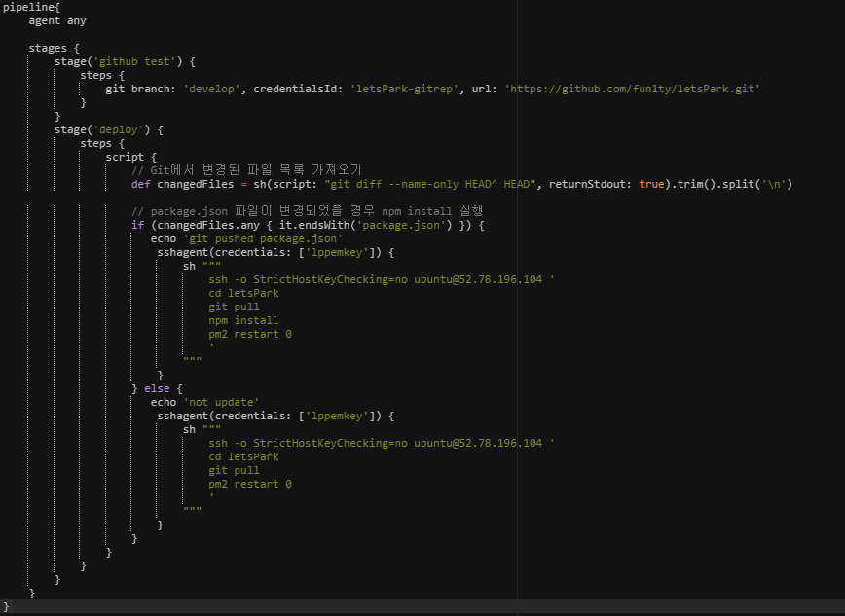Image resolution: width=845 pixels, height=616 pixels.
Task: Click the 'if (changedFiles.any' condition line
Action: coord(308,225)
